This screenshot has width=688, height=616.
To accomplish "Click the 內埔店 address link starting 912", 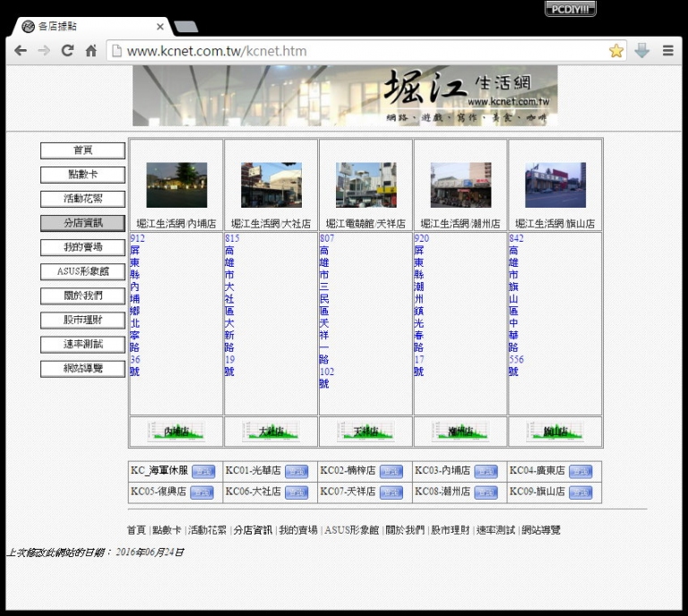I will point(137,304).
